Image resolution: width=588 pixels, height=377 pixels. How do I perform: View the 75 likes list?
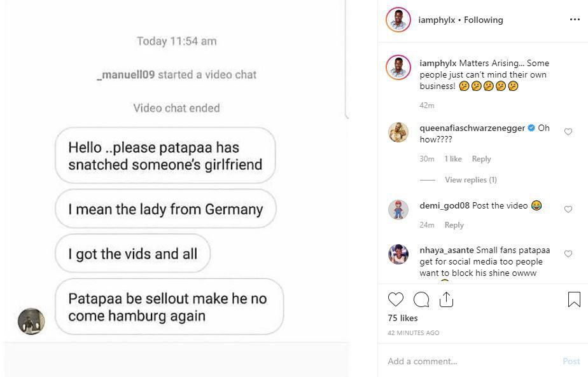(402, 318)
